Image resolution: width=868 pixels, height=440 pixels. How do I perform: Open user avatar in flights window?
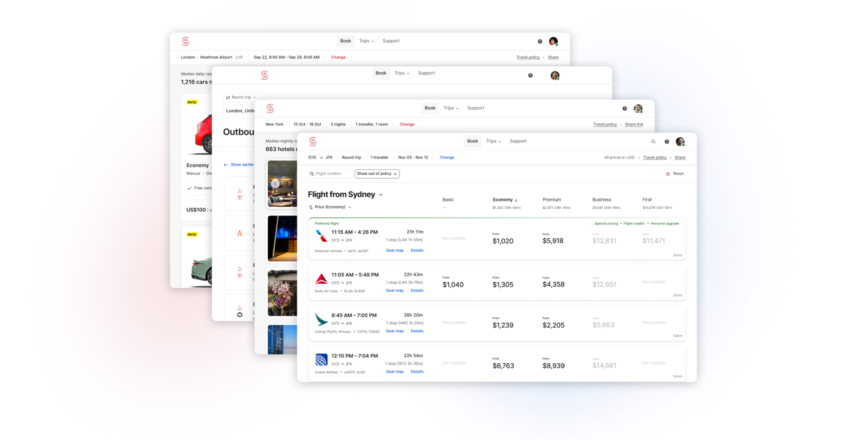tap(680, 142)
